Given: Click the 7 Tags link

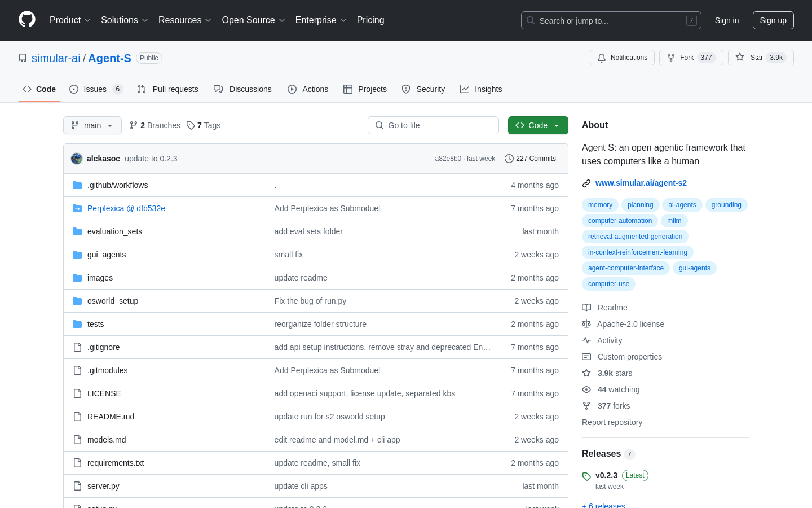Looking at the screenshot, I should [x=204, y=125].
